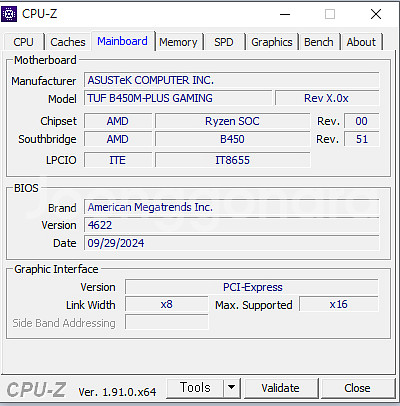Click the LPCIO vendor ITE field
The width and height of the screenshot is (400, 406).
pyautogui.click(x=118, y=160)
